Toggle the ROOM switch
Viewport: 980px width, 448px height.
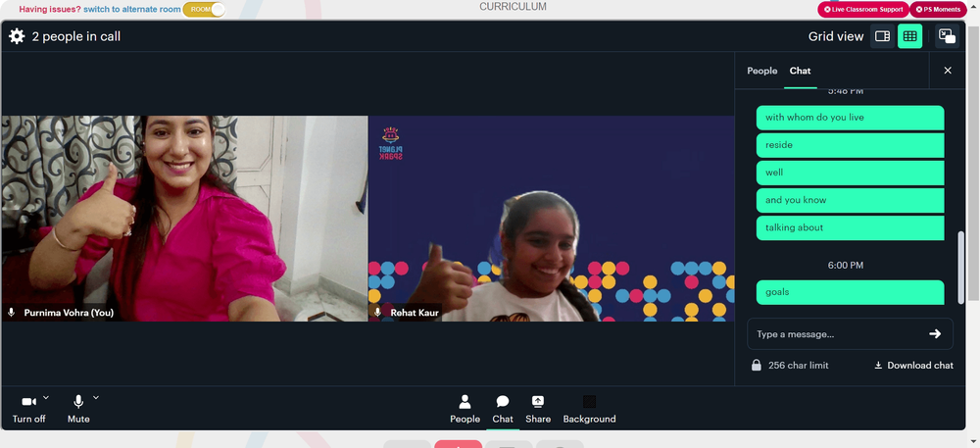(204, 10)
